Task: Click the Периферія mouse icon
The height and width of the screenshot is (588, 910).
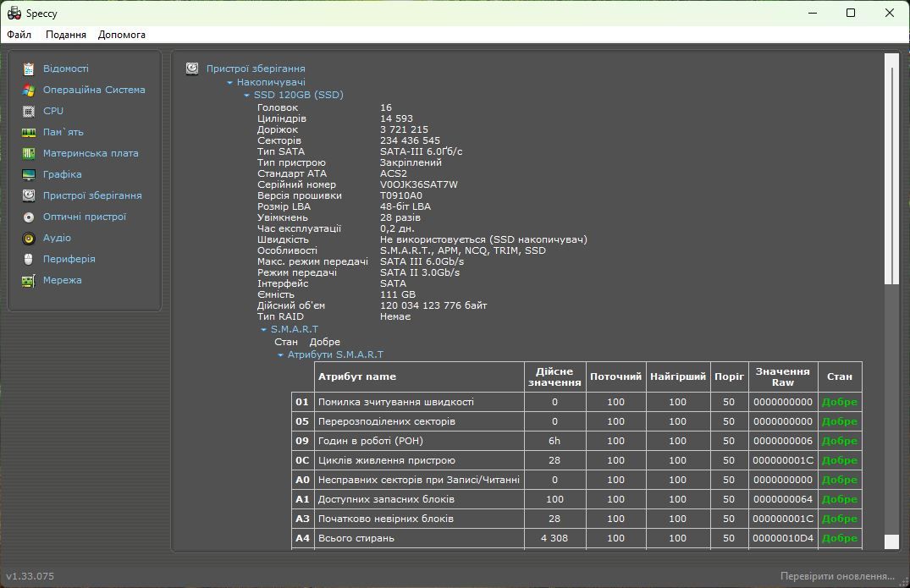Action: coord(29,259)
